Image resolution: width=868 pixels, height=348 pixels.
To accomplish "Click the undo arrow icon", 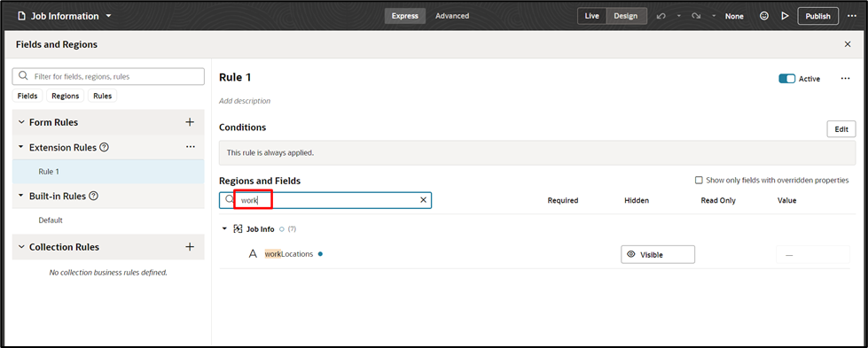I will pyautogui.click(x=661, y=16).
